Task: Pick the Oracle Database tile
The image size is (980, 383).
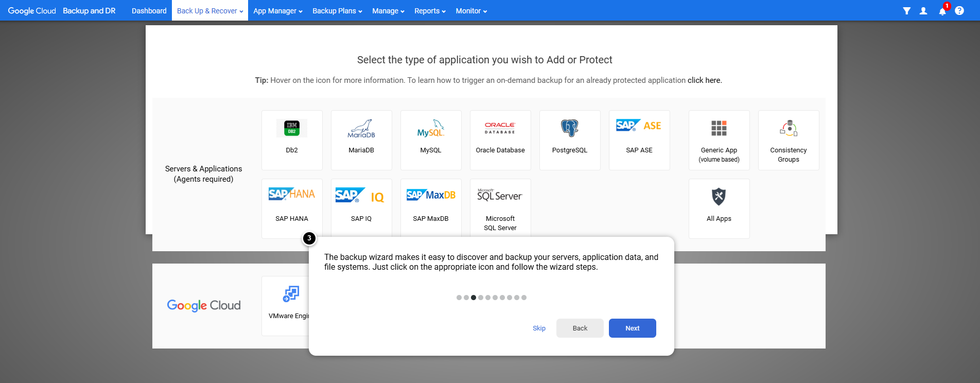Action: click(500, 140)
